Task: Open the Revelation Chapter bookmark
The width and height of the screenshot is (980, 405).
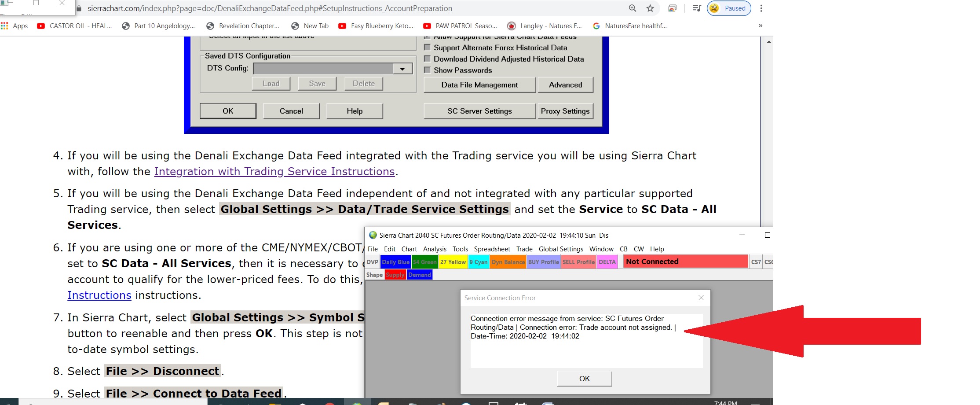Action: [243, 26]
